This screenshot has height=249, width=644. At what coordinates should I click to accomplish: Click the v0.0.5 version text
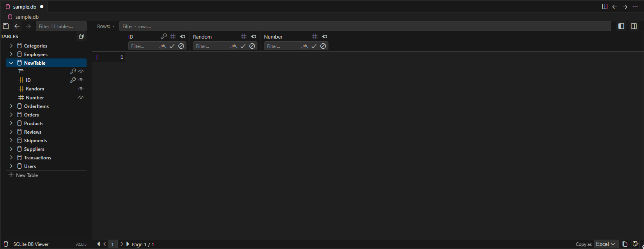[x=81, y=244]
